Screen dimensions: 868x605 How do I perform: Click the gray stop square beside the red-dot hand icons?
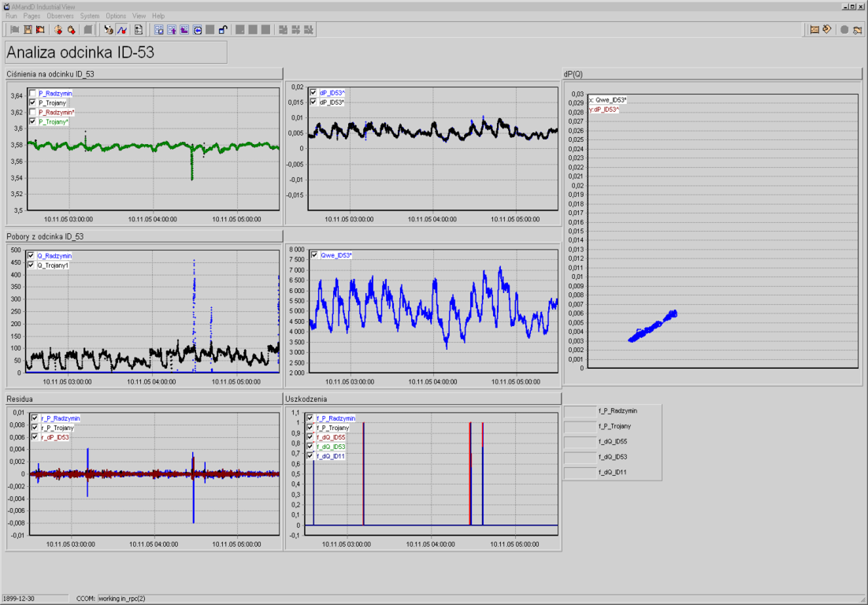pyautogui.click(x=88, y=30)
